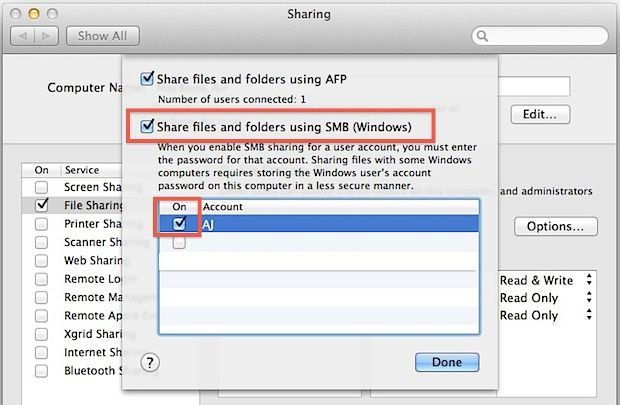Enable the Bluetooth Sharing service
This screenshot has width=620, height=405.
pos(41,370)
